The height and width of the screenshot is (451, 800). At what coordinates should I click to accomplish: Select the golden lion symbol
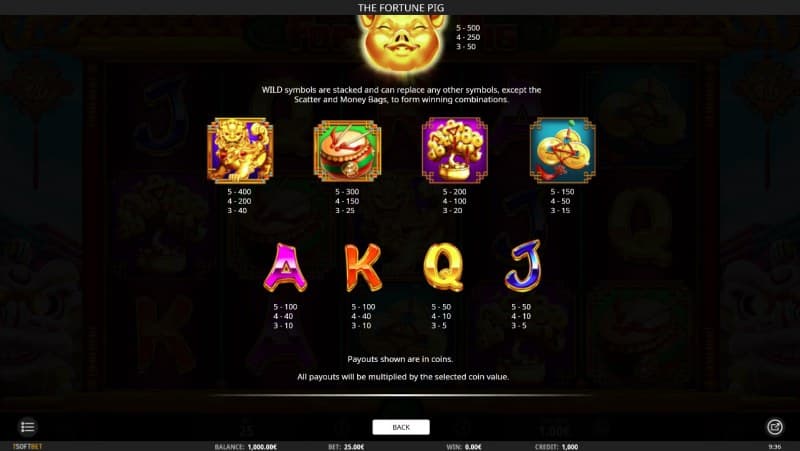pos(240,151)
